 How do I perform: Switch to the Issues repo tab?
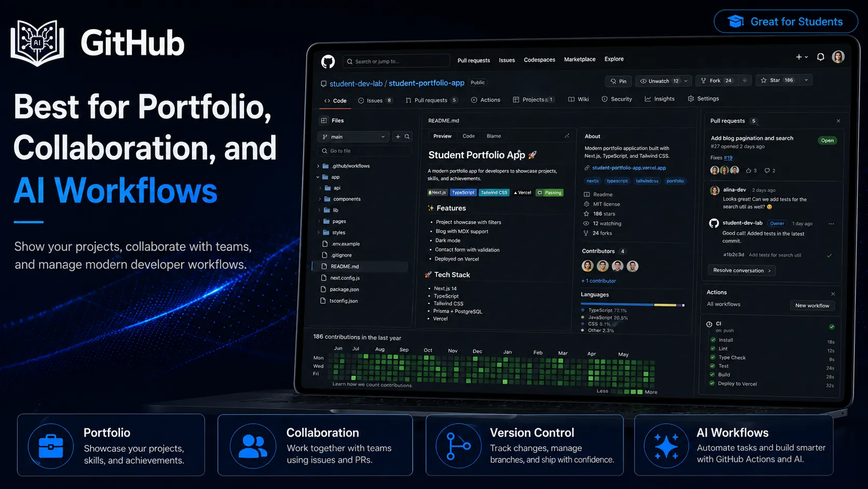click(x=375, y=101)
